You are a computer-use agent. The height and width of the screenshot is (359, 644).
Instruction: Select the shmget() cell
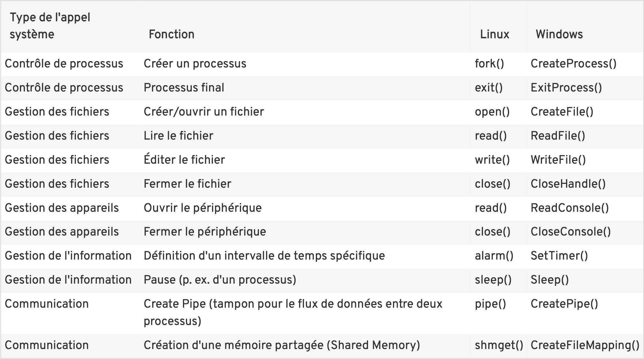[499, 345]
